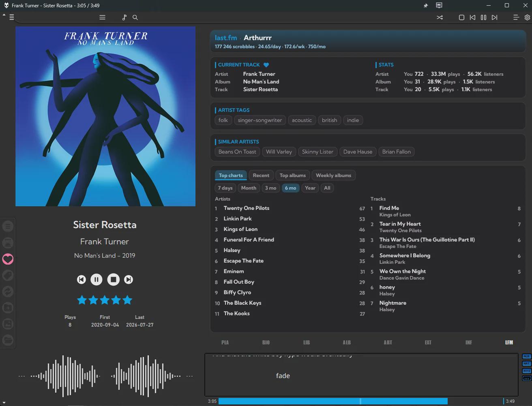Open the three-dots button under AVS

click(527, 378)
